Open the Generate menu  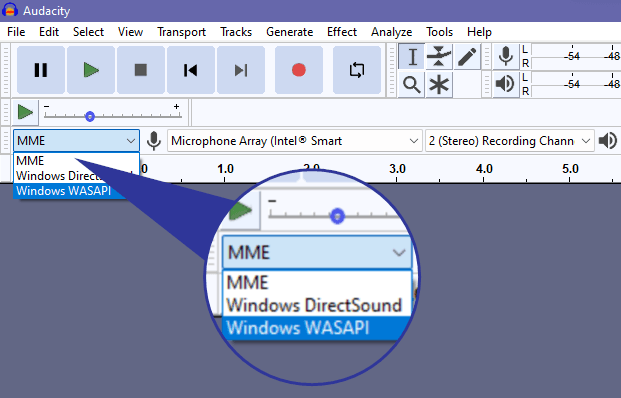tap(290, 32)
